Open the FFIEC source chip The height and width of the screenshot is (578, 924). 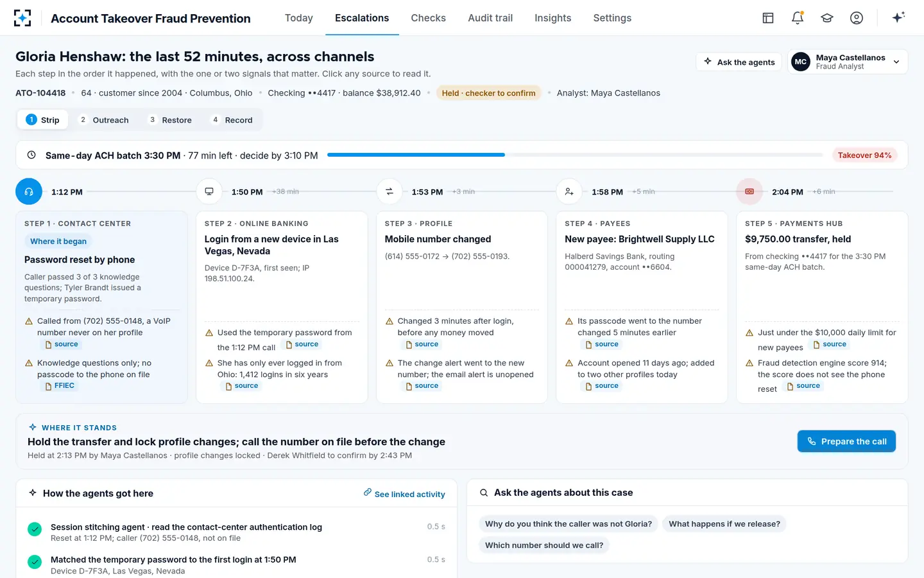pyautogui.click(x=60, y=386)
